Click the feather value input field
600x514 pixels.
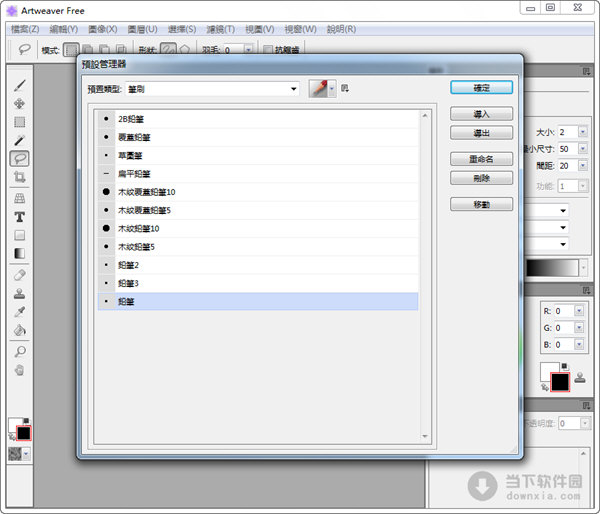click(x=234, y=50)
